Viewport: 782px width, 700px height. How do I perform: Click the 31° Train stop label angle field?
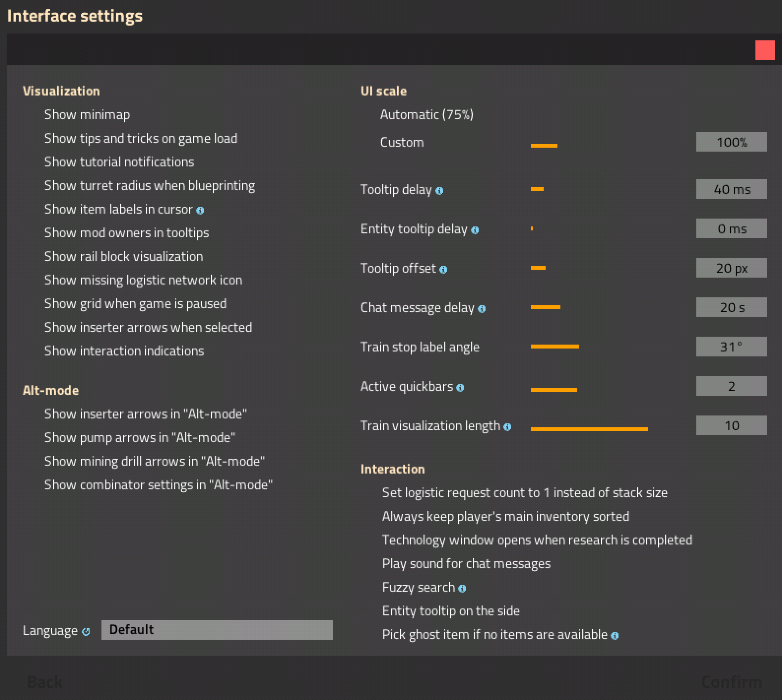point(732,347)
